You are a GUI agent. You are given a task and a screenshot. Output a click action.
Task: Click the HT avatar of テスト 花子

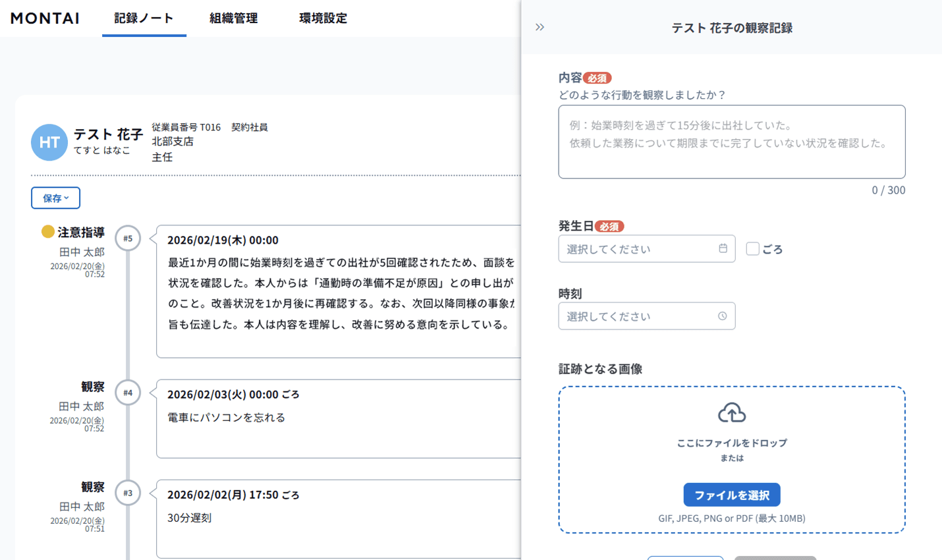click(x=49, y=142)
